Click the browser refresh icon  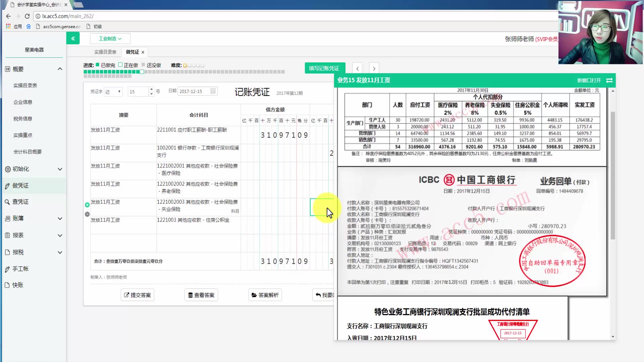click(x=27, y=16)
